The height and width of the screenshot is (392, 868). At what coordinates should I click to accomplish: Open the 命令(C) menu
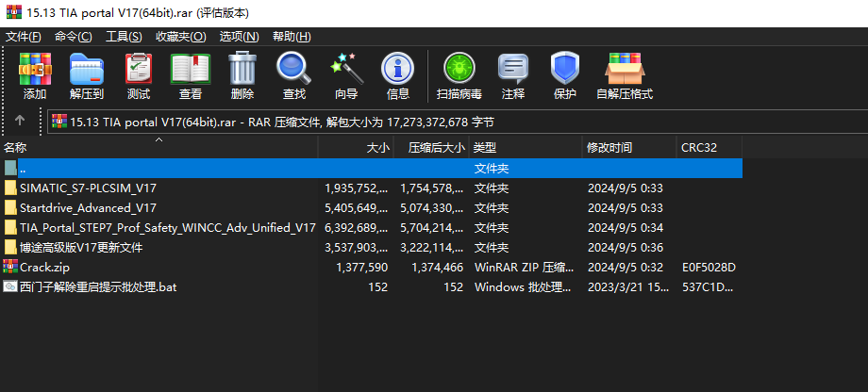pos(73,37)
